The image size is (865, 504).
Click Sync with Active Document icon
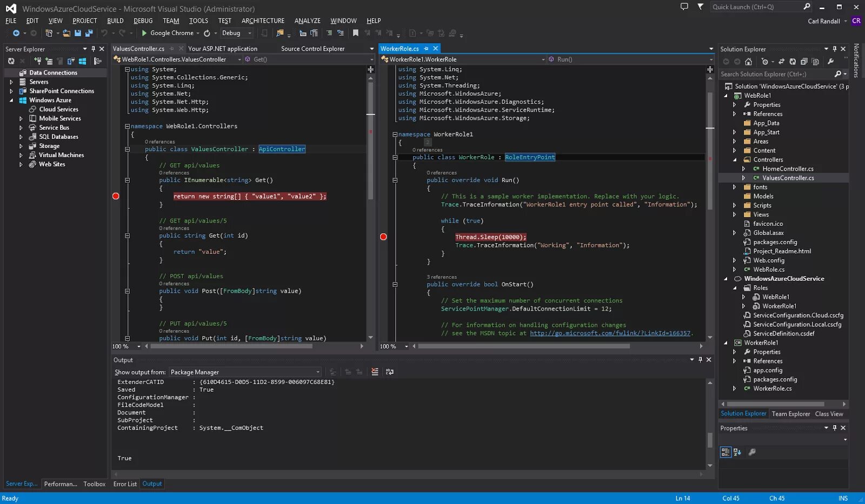pos(781,62)
